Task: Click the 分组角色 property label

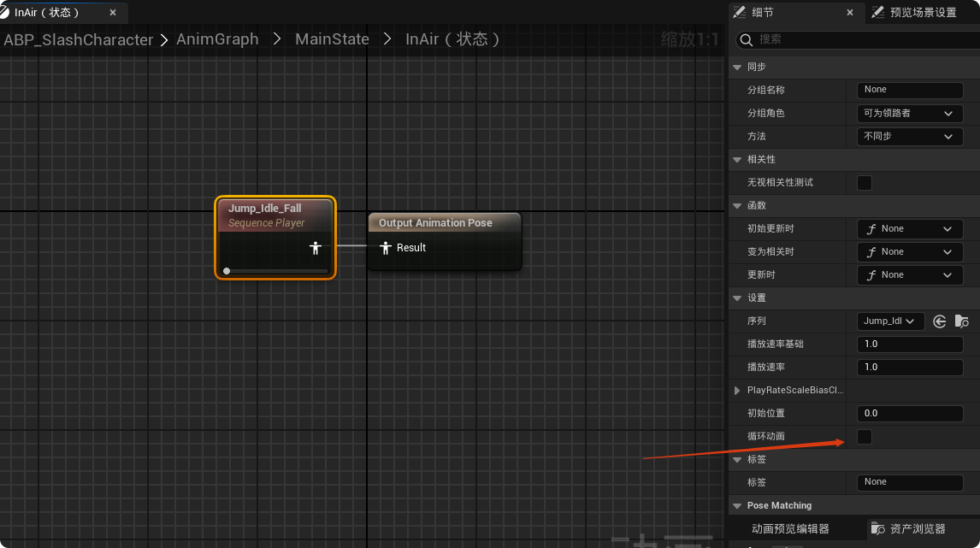Action: [765, 113]
